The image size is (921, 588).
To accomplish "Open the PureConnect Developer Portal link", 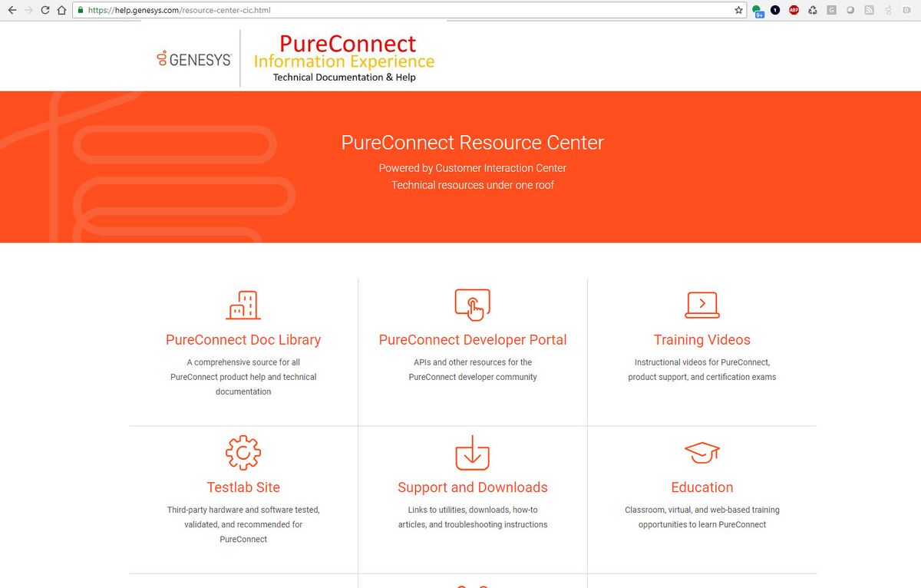I will coord(473,340).
